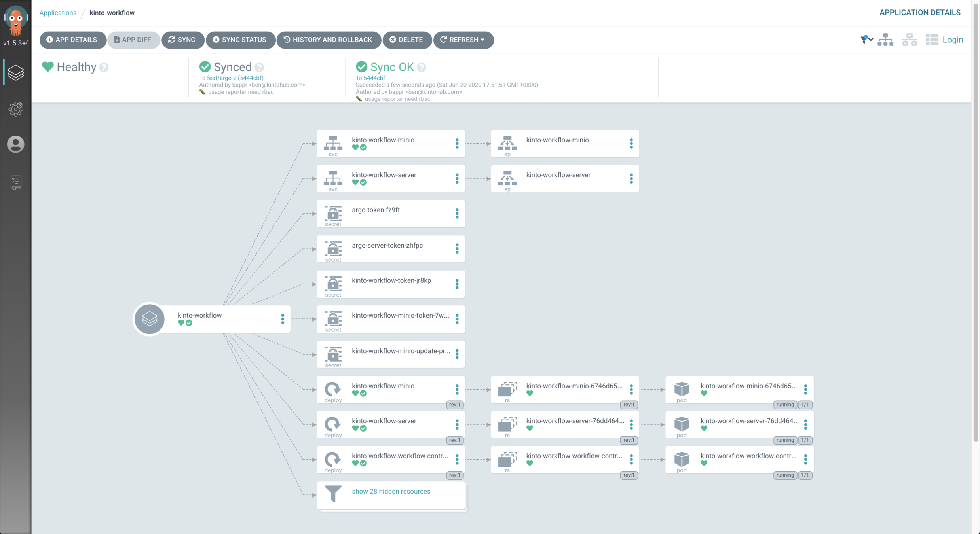Open the filter dropdown in the top right

(x=866, y=40)
